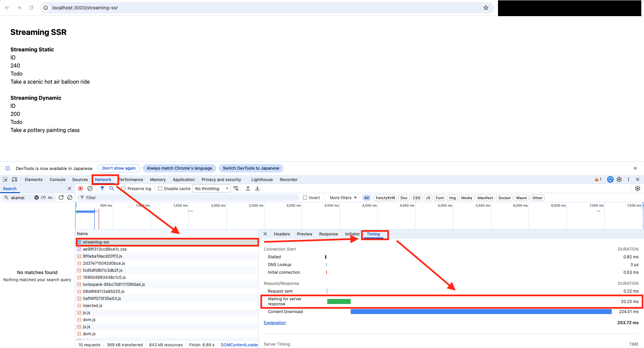Expand the More filters dropdown
The height and width of the screenshot is (348, 644).
click(x=343, y=198)
